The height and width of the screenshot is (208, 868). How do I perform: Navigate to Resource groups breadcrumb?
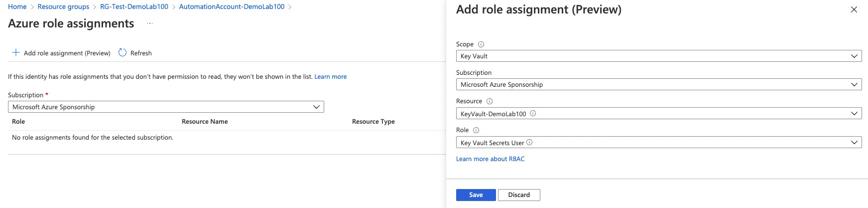[x=63, y=6]
